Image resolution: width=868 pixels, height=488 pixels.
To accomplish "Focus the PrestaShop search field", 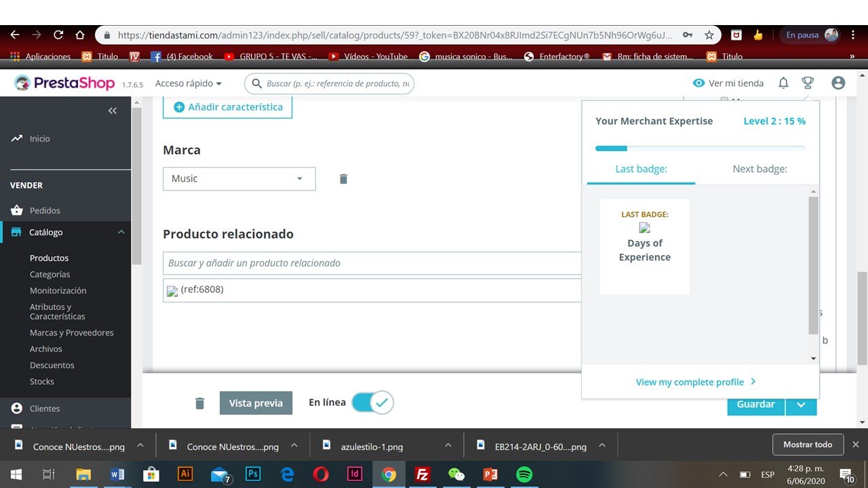I will click(329, 83).
